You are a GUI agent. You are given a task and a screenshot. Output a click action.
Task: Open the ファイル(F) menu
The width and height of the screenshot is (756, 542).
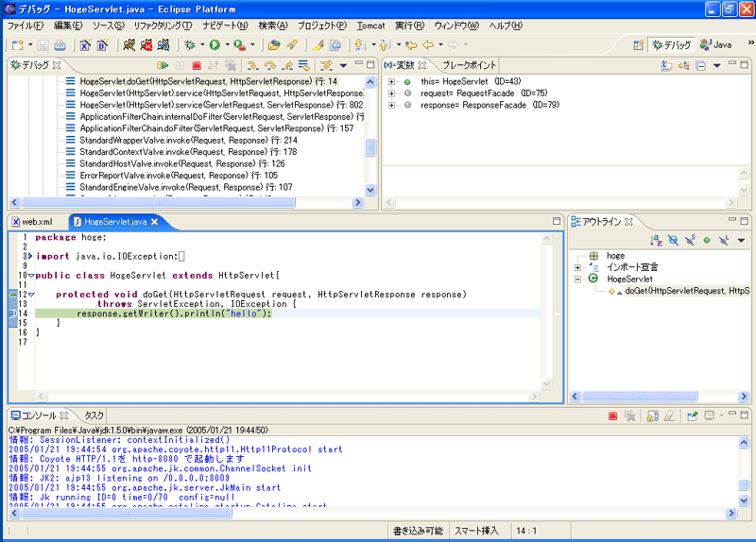click(x=26, y=25)
